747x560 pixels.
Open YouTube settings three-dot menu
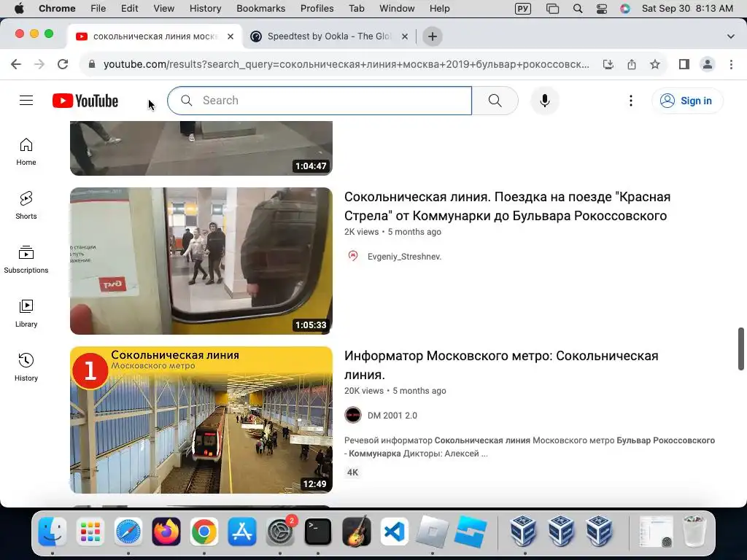pos(631,101)
